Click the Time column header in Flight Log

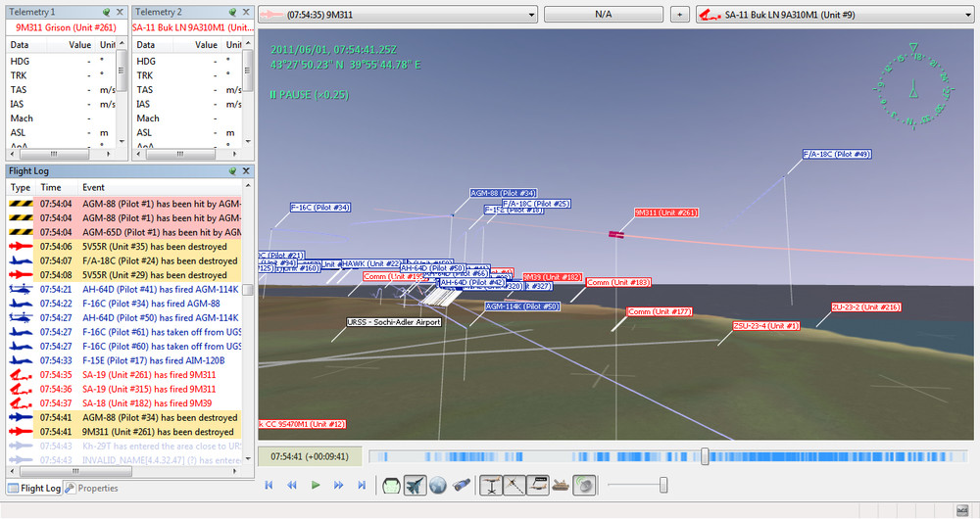58,187
